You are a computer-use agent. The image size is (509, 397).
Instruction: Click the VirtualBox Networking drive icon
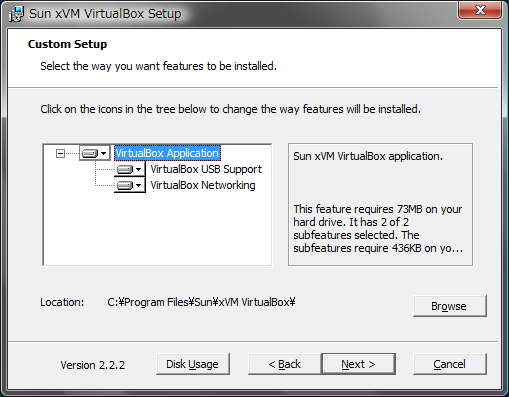point(125,185)
